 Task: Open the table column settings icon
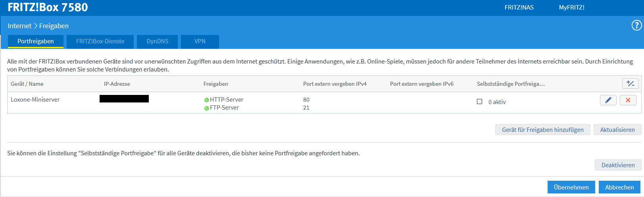630,83
